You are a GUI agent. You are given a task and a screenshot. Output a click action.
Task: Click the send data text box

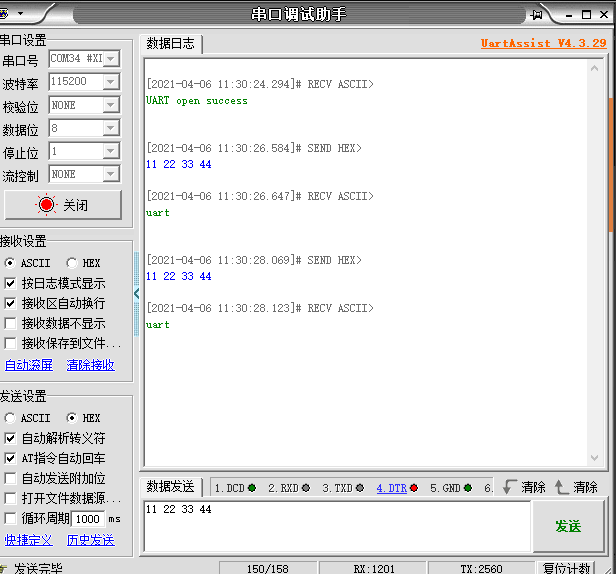click(337, 526)
